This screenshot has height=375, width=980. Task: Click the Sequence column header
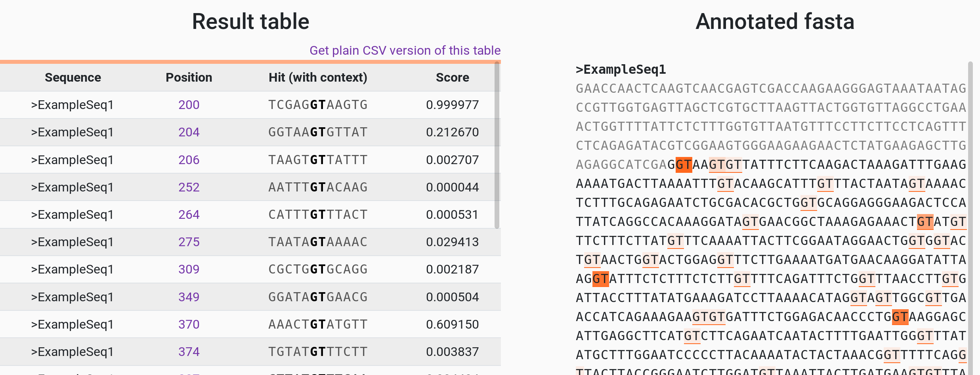click(x=73, y=77)
